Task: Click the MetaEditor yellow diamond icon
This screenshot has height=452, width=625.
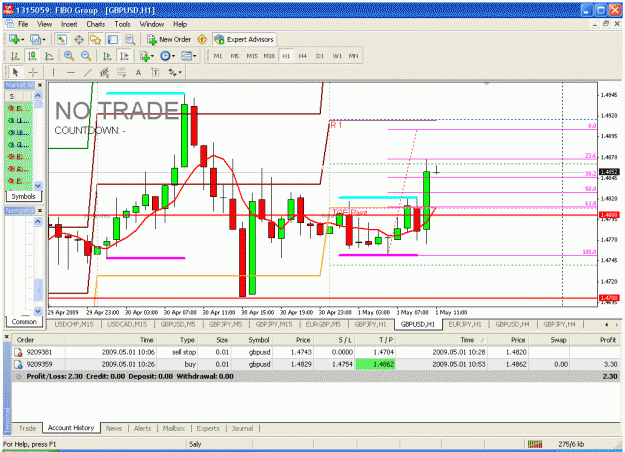Action: pos(202,39)
